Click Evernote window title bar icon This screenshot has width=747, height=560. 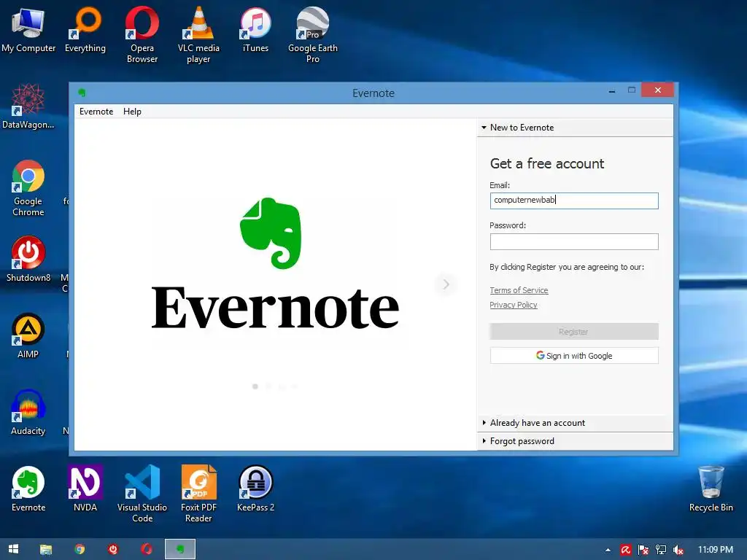click(x=82, y=93)
